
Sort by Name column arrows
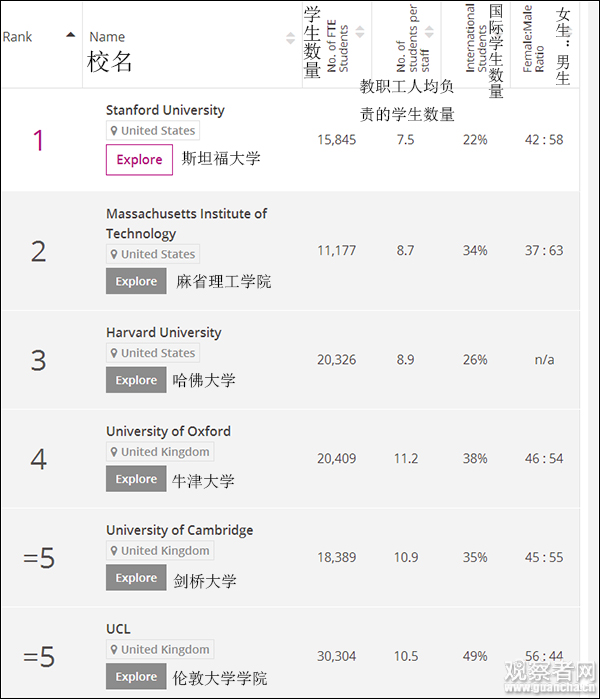tap(291, 38)
